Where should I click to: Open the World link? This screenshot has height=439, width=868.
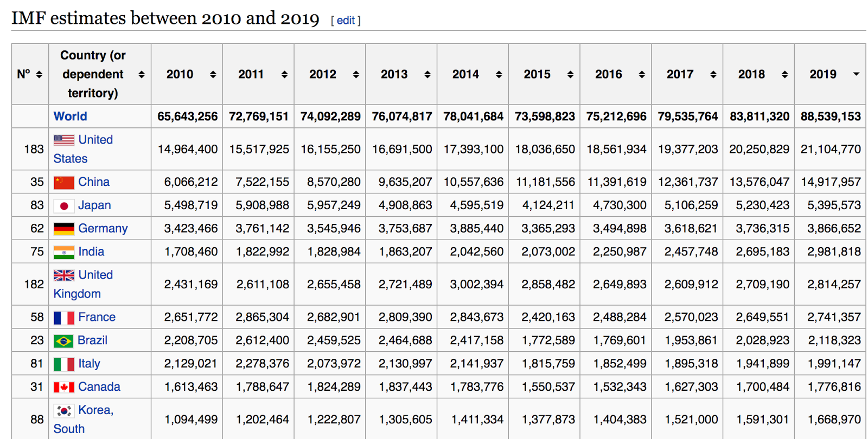click(70, 117)
